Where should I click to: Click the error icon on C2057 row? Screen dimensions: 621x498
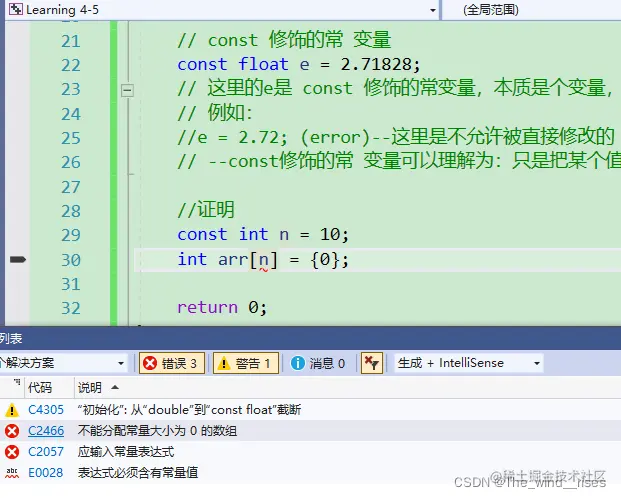[x=12, y=452]
